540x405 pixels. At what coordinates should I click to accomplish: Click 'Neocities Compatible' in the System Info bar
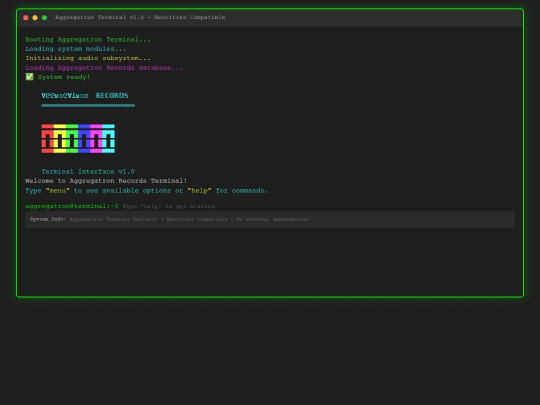coord(197,219)
